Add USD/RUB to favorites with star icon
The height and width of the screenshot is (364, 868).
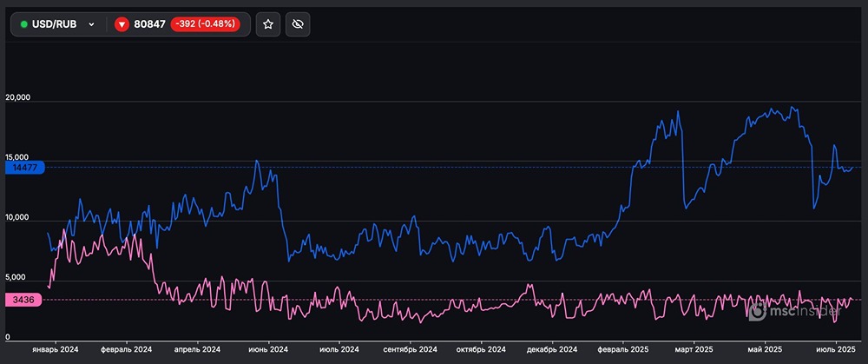(268, 24)
